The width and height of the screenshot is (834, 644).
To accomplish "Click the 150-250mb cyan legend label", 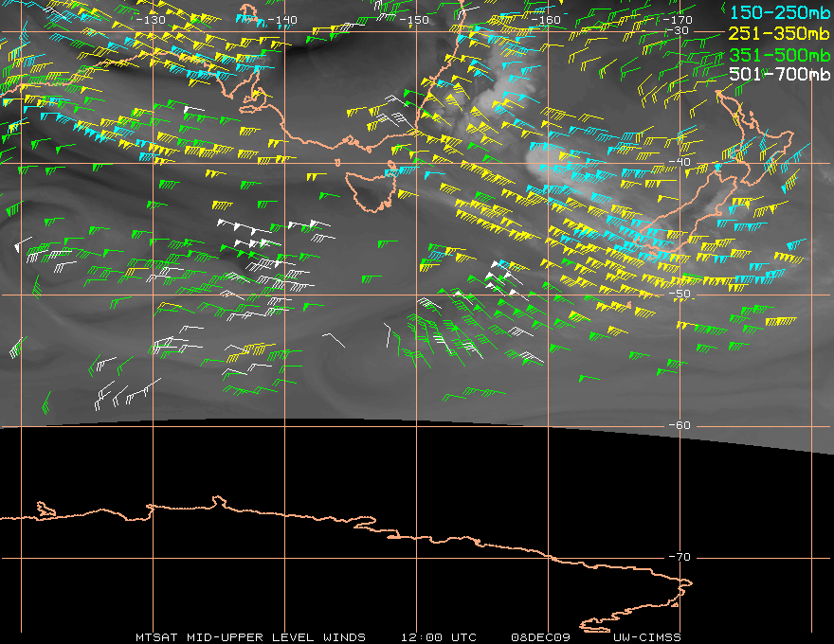I will pyautogui.click(x=780, y=12).
